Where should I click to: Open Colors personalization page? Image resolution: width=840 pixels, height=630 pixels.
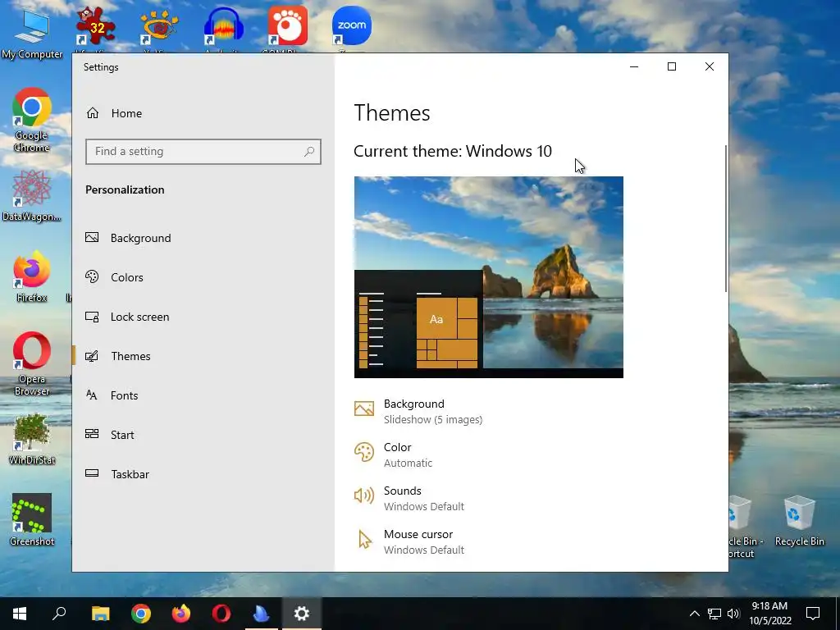(x=126, y=277)
